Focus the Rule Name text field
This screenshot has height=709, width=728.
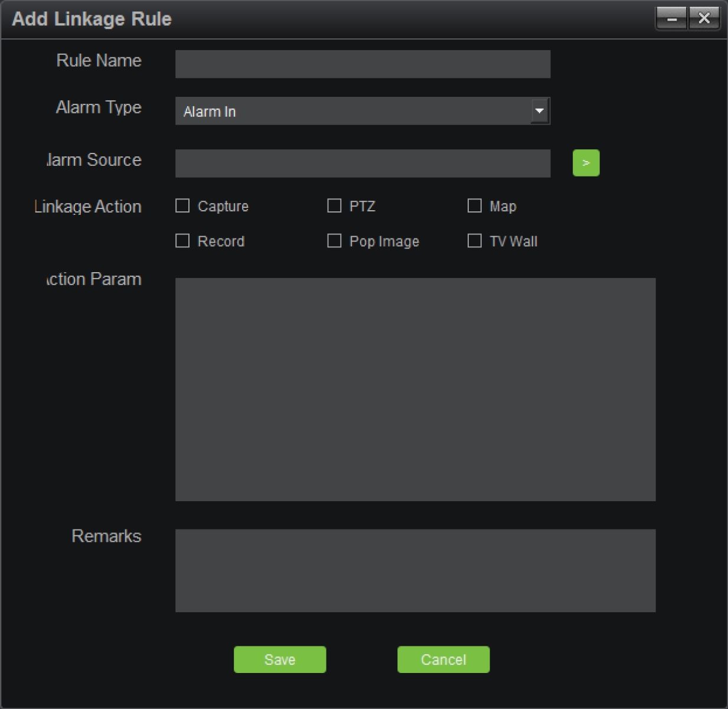pyautogui.click(x=363, y=64)
